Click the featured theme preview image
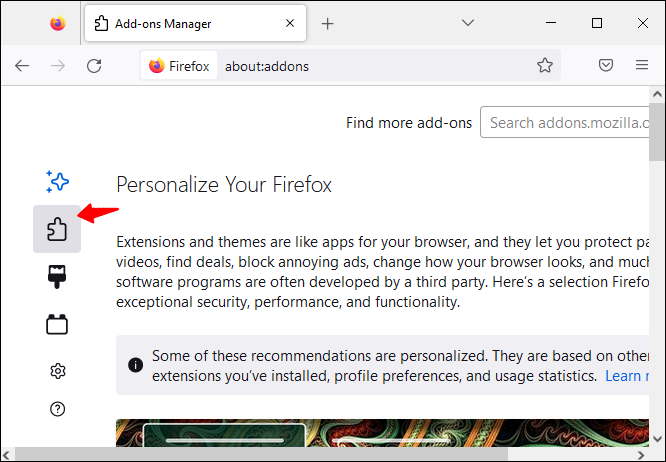 [382, 433]
